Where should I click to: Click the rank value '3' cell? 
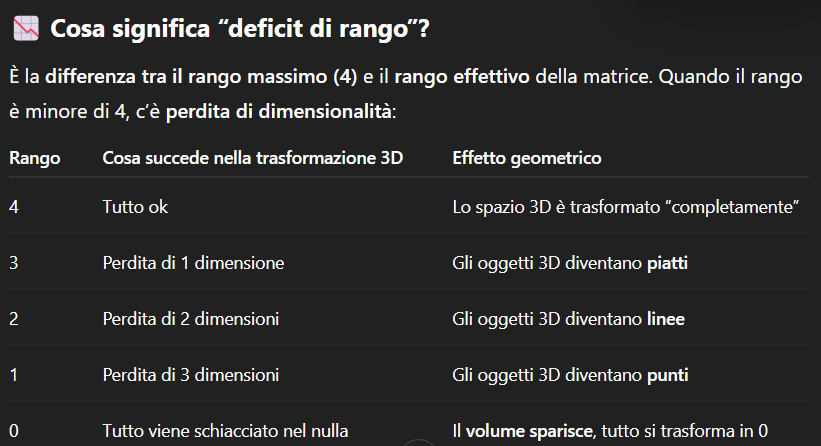point(14,263)
